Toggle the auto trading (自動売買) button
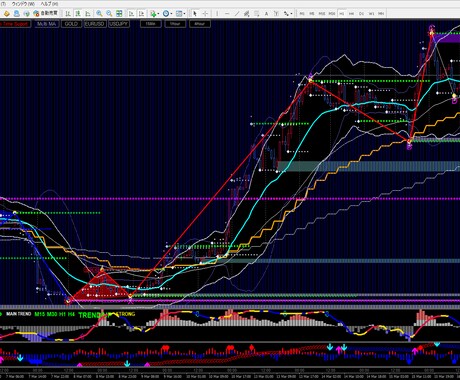Image resolution: width=460 pixels, height=380 pixels. click(x=46, y=13)
